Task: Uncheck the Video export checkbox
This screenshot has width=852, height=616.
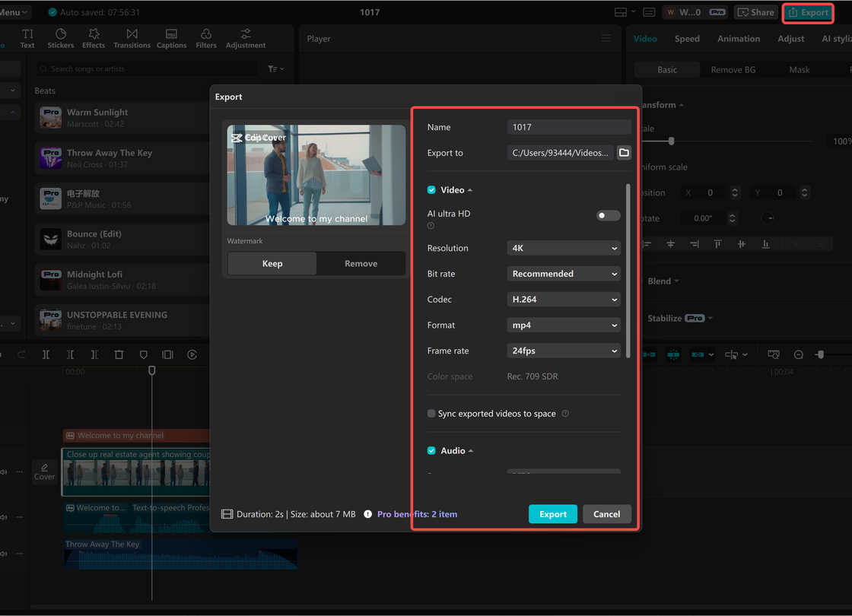Action: 431,190
